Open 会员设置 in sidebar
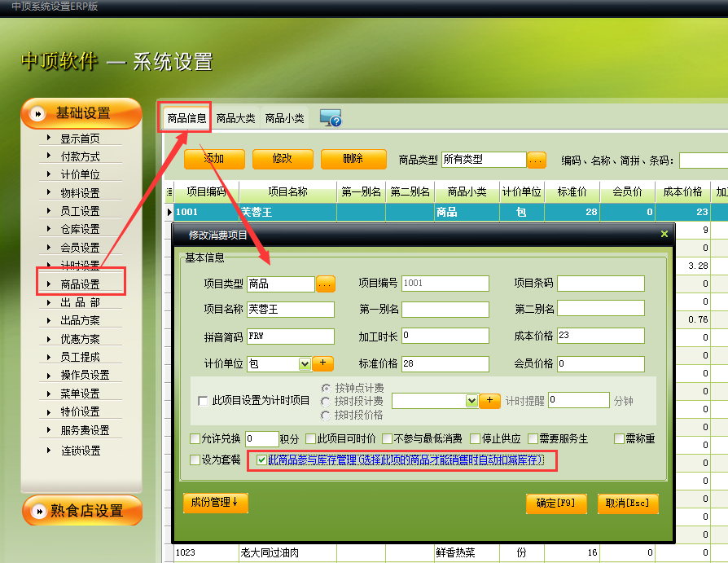The height and width of the screenshot is (563, 728). [81, 248]
